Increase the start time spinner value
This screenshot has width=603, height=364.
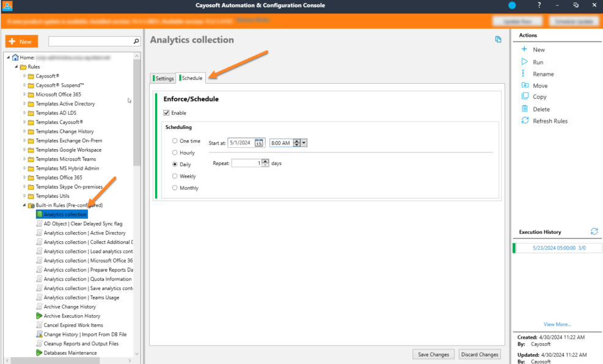click(x=296, y=140)
